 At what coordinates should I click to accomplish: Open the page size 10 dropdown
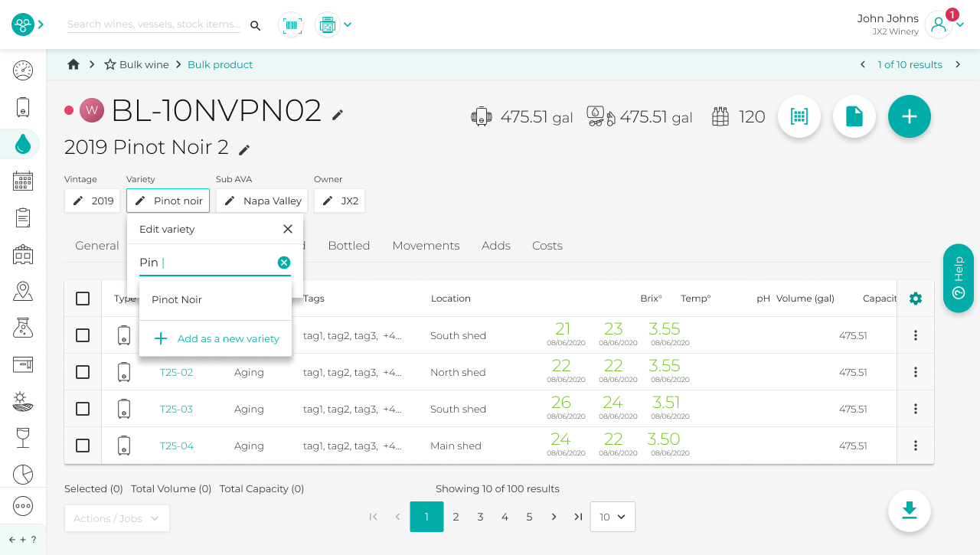click(612, 517)
